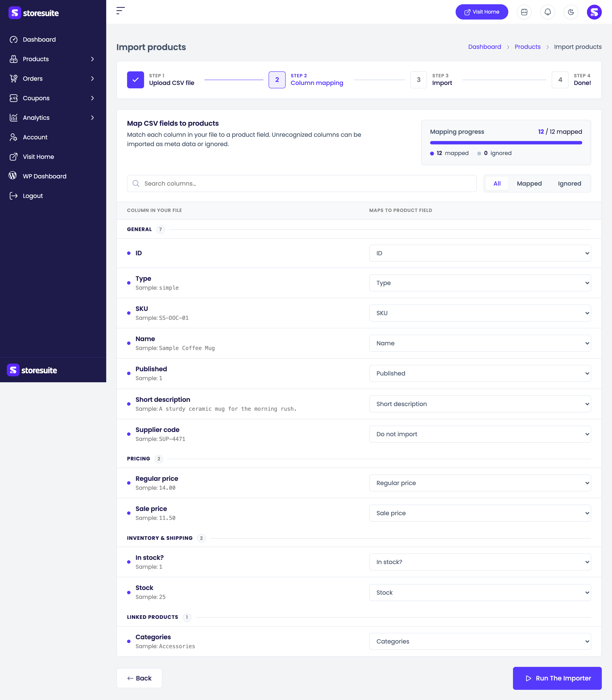Open the user avatar menu in top bar
612x700 pixels.
(x=594, y=12)
